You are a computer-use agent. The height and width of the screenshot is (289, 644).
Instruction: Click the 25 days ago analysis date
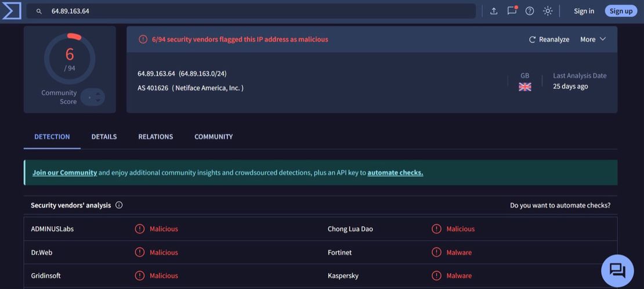570,86
